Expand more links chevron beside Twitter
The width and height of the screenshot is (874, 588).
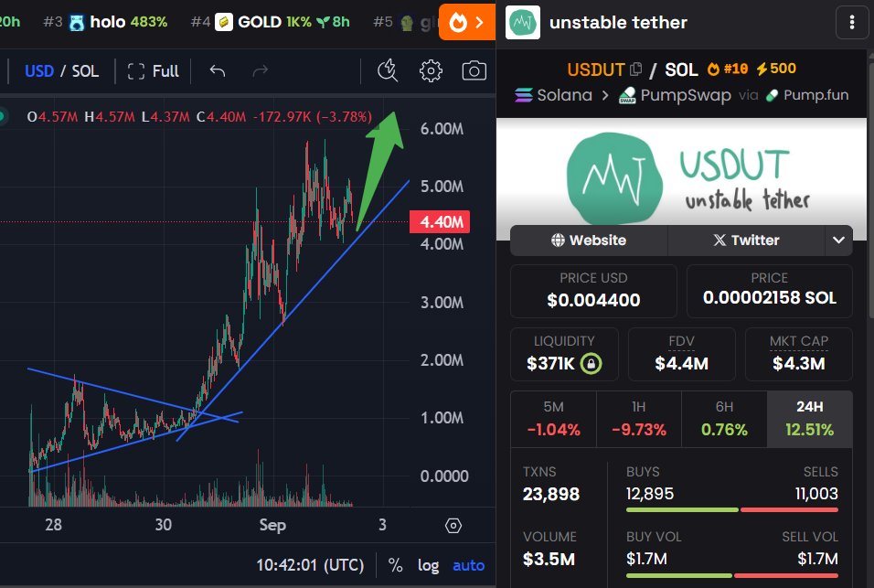(838, 241)
